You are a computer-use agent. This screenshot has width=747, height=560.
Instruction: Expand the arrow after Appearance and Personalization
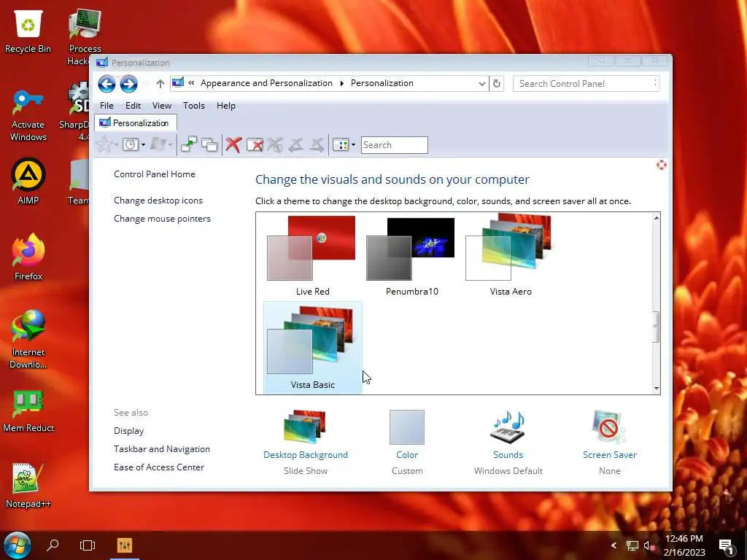[341, 83]
